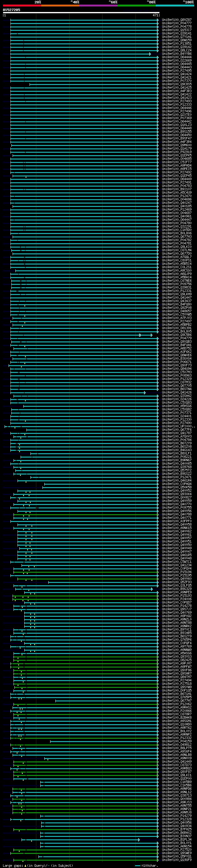Select hit label UniRef100_P07370
Viewport: 197px width, 868px height.
[x=177, y=81]
